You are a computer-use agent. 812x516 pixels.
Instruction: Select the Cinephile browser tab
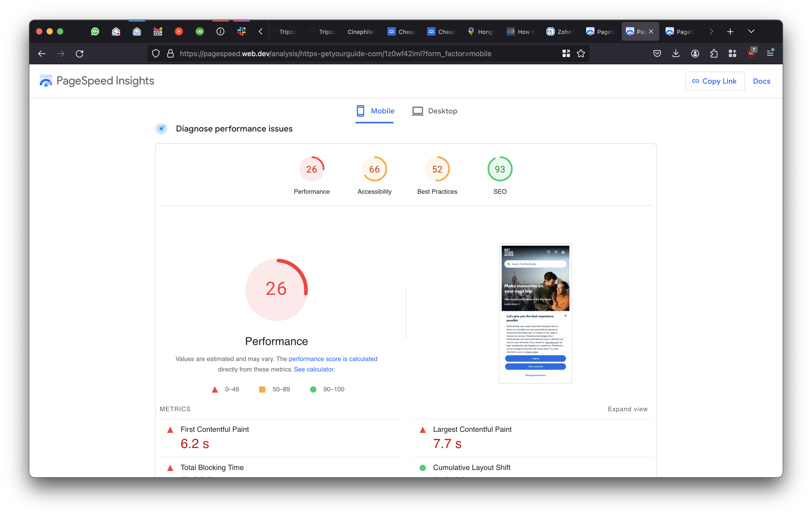(360, 32)
